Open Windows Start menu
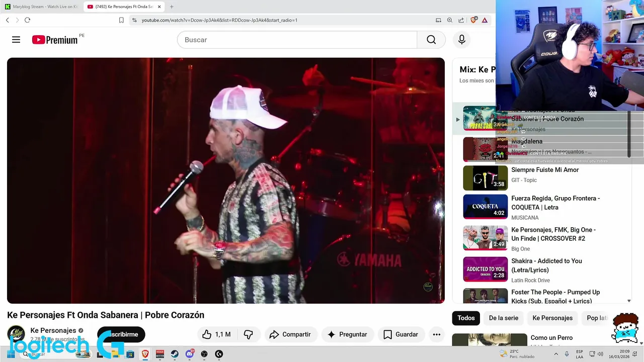644x362 pixels. click(11, 354)
